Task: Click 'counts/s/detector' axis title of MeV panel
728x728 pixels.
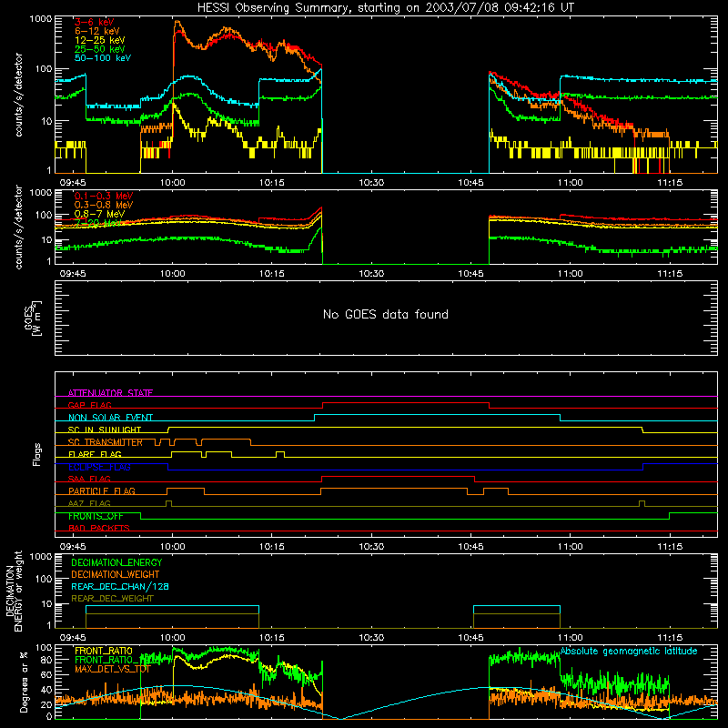Action: (18, 227)
